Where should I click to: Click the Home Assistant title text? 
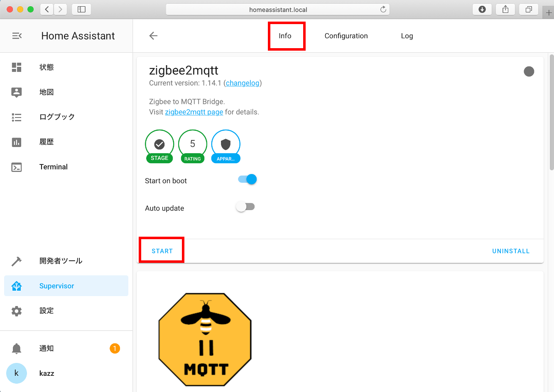coord(78,36)
